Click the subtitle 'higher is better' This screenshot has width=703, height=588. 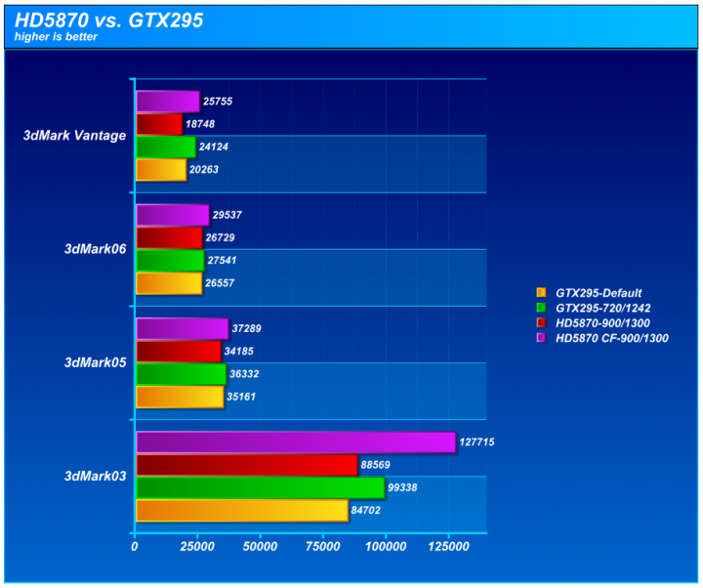(56, 37)
